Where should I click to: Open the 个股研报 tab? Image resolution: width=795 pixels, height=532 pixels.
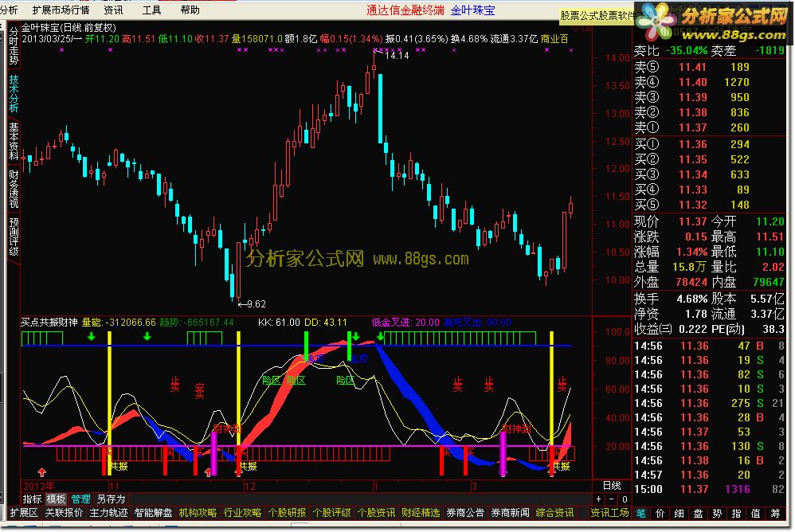pyautogui.click(x=287, y=513)
